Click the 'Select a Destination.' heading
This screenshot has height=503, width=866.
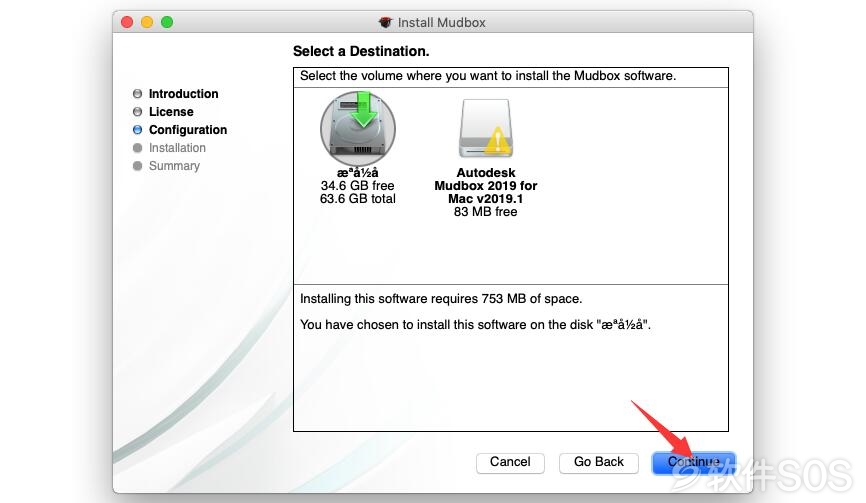[361, 51]
